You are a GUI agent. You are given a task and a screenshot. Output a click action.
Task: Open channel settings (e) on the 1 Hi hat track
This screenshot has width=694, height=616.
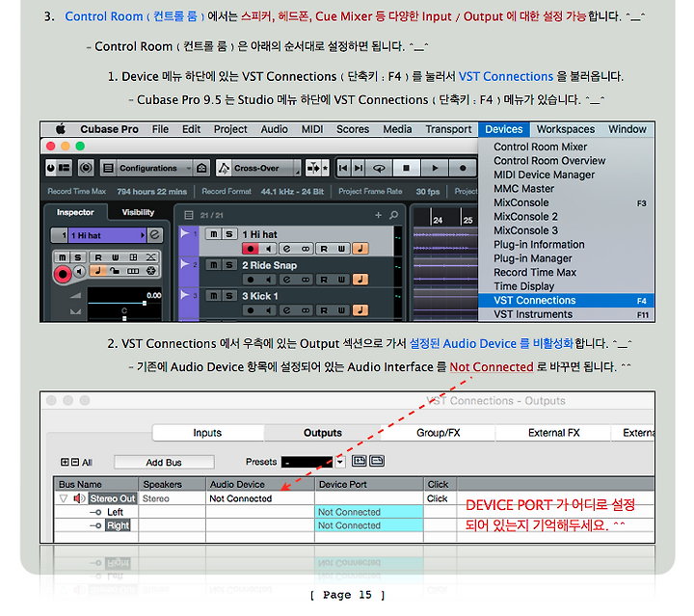pyautogui.click(x=287, y=249)
